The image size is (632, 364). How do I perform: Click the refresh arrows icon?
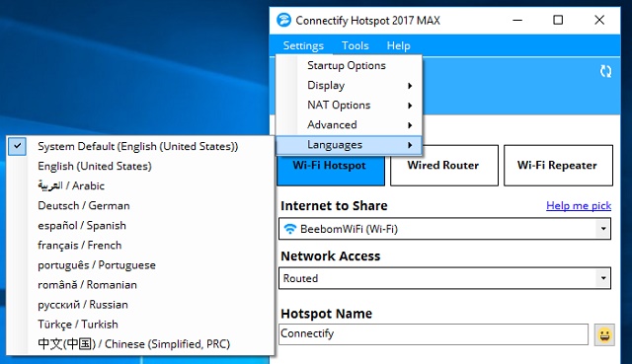[605, 71]
